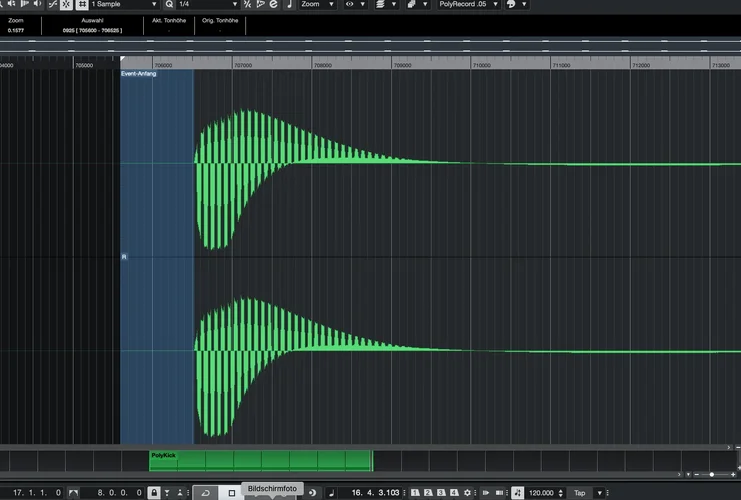
Task: Click the punch range icon after left locator
Action: click(73, 493)
